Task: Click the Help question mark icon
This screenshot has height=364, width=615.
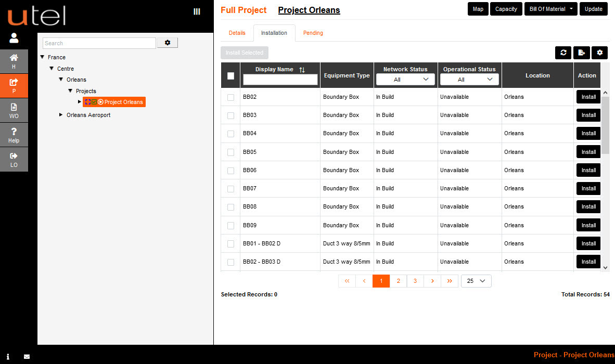Action: click(14, 134)
